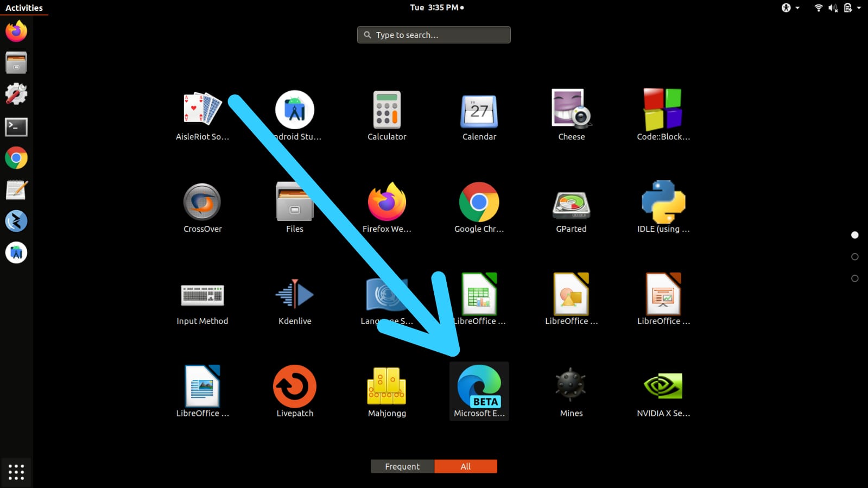Open the clock and date menu
868x488 pixels.
click(437, 8)
